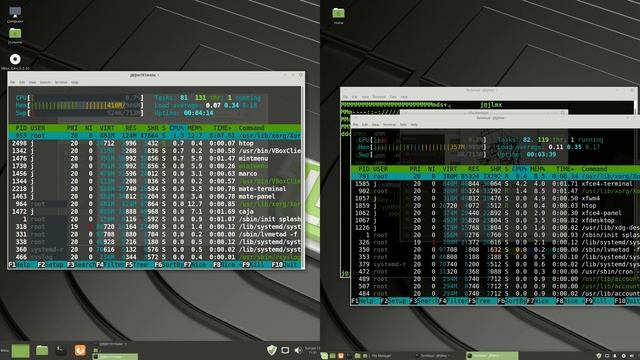Sort by the Command column in the left htop
This screenshot has height=360, width=640.
(x=252, y=128)
